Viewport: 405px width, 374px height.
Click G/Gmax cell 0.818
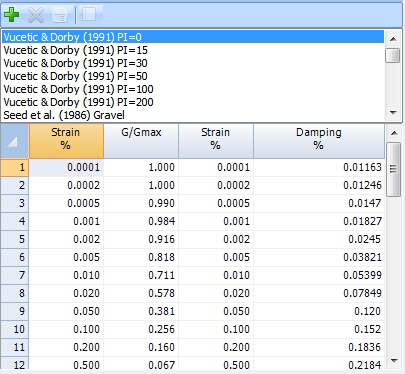tap(141, 257)
